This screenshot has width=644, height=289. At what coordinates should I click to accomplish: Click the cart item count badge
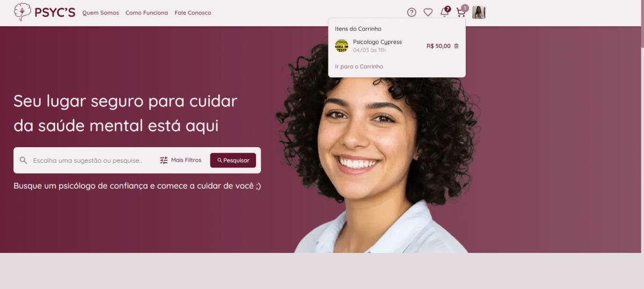click(465, 8)
